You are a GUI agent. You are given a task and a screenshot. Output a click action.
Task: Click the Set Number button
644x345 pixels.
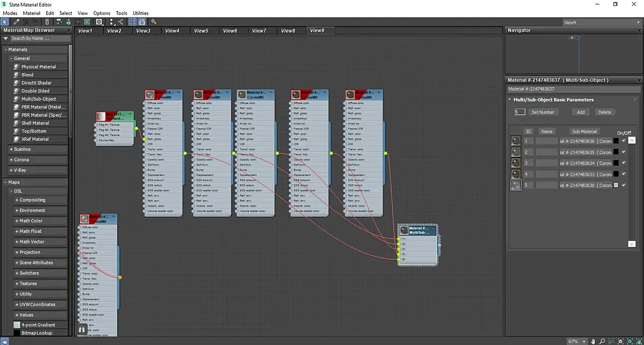[542, 112]
